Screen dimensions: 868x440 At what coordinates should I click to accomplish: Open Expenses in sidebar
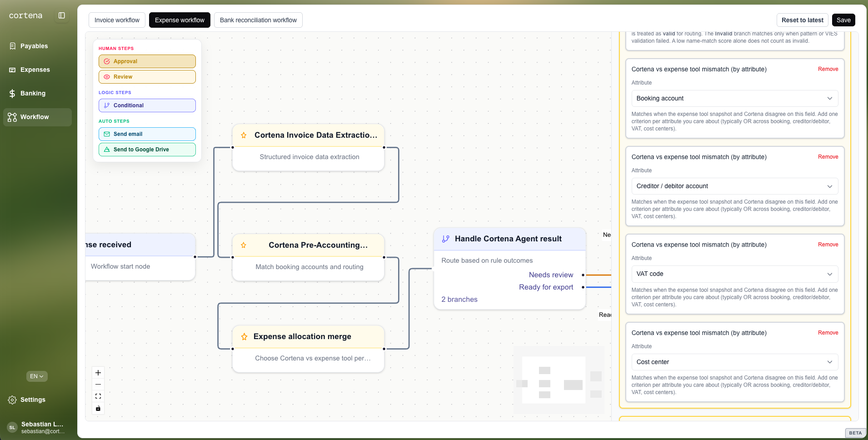pyautogui.click(x=37, y=70)
